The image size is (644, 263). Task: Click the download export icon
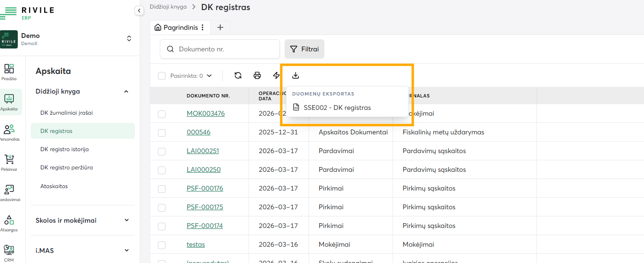296,75
